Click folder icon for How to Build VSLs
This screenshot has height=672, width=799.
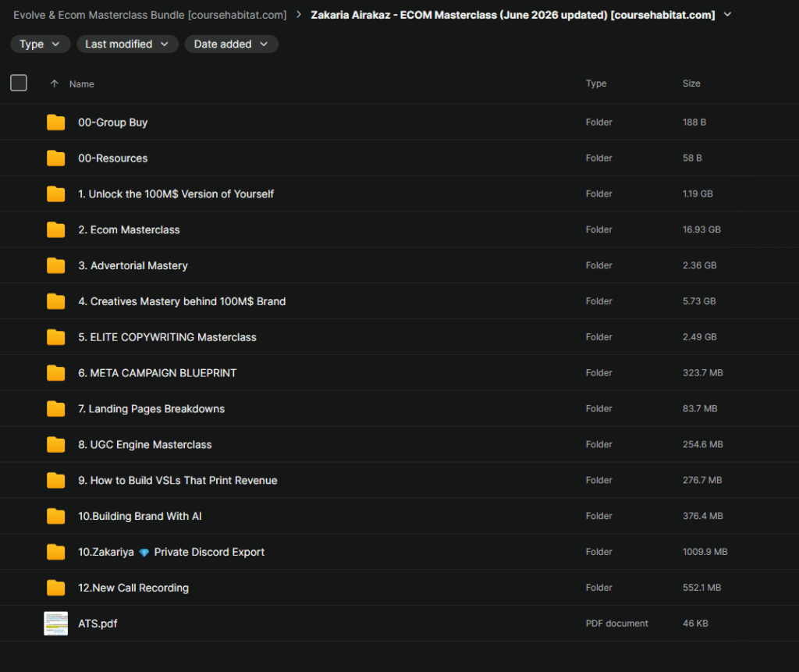[55, 480]
